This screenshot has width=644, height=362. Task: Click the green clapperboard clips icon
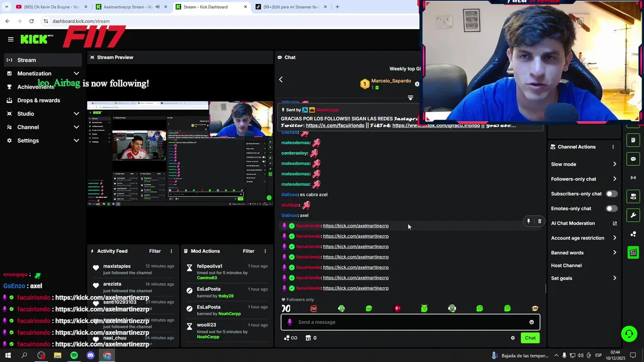tap(633, 252)
